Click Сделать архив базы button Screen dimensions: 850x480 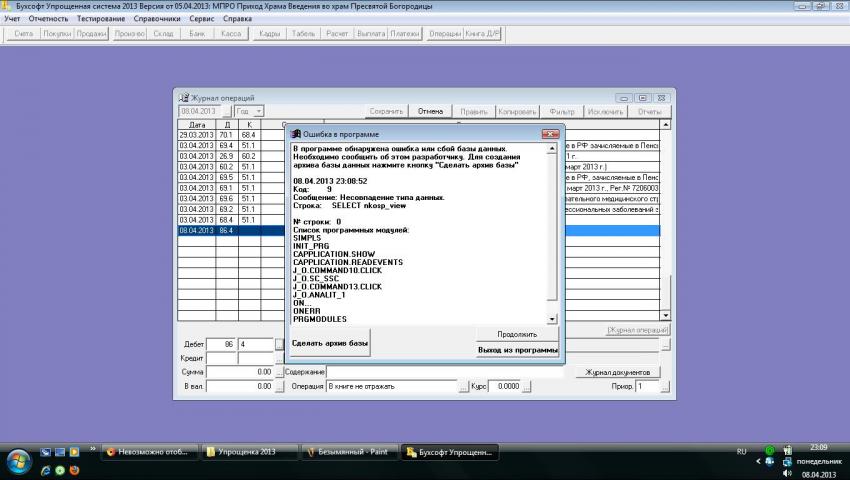[x=330, y=343]
